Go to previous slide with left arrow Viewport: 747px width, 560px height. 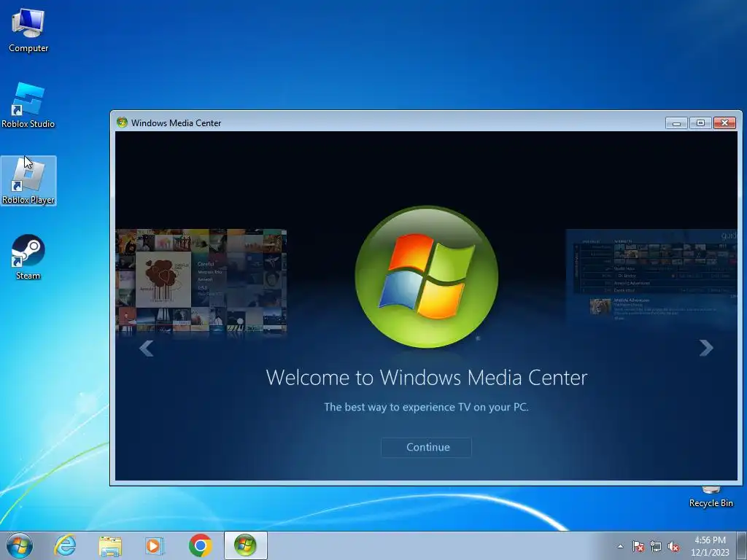[146, 348]
